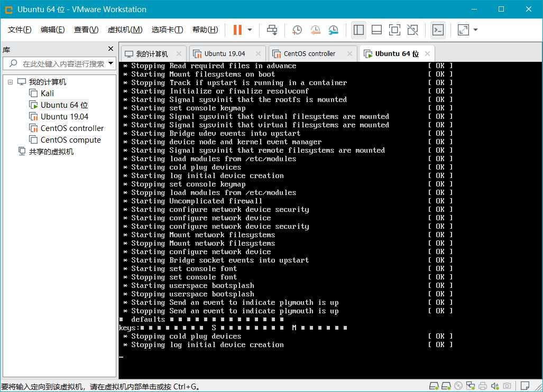The image size is (543, 392).
Task: Click the first hard disk status icon
Action: point(434,386)
